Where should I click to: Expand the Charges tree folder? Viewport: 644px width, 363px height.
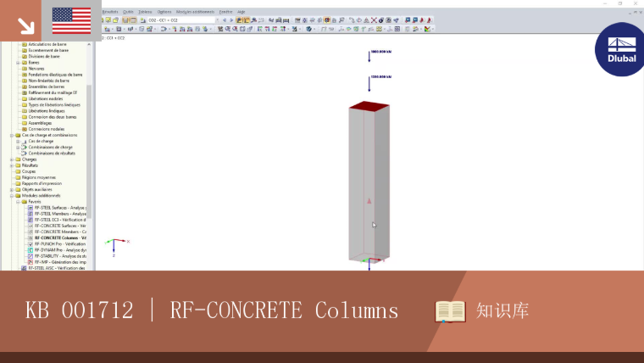(13, 159)
